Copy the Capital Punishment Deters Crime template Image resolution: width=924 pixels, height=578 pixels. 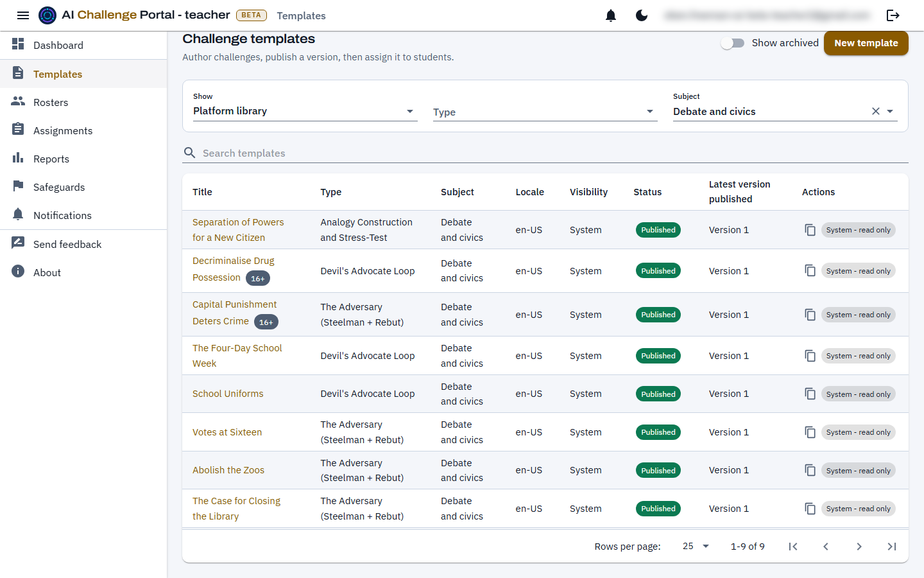(810, 315)
